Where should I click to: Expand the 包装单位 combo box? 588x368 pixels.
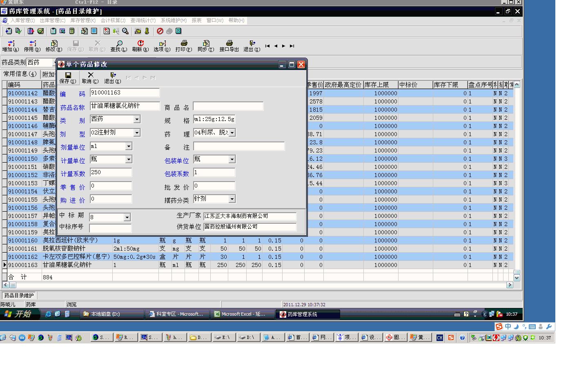coord(232,159)
